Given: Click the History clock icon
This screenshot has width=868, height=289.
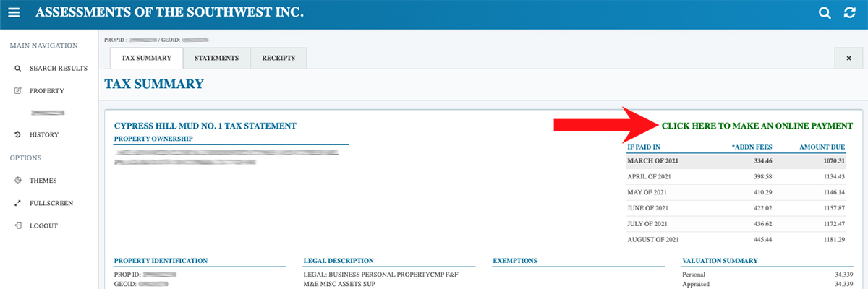Looking at the screenshot, I should click(17, 135).
